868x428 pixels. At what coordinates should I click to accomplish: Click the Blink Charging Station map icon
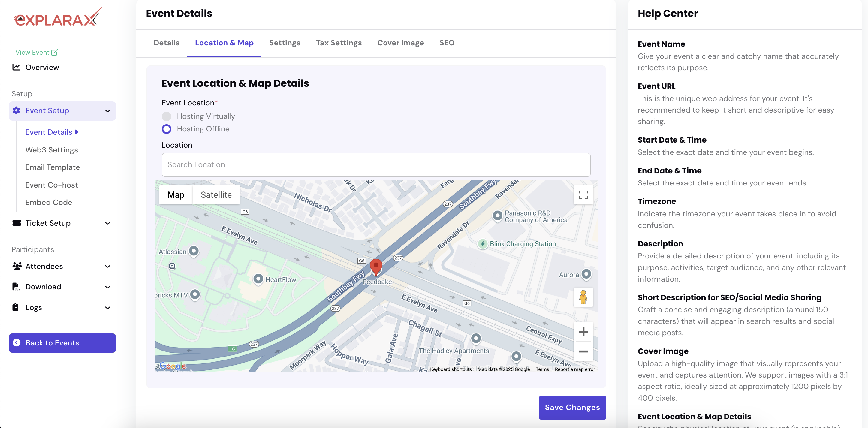pyautogui.click(x=483, y=244)
